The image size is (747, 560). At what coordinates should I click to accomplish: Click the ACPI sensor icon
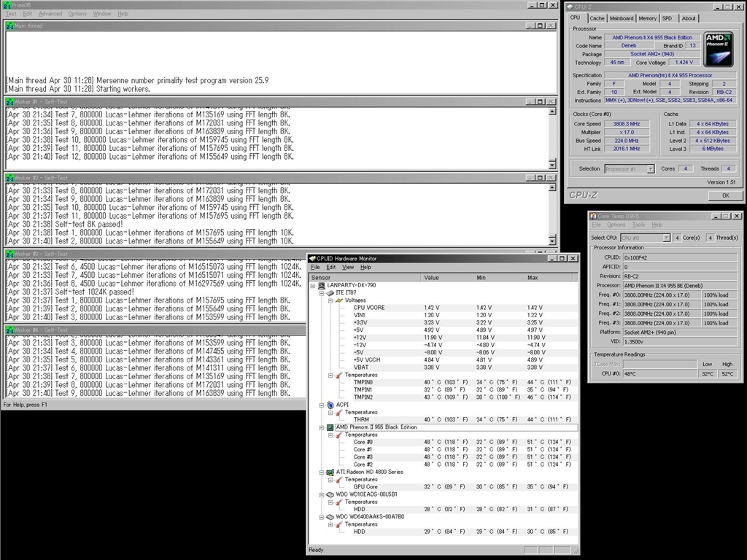[330, 405]
